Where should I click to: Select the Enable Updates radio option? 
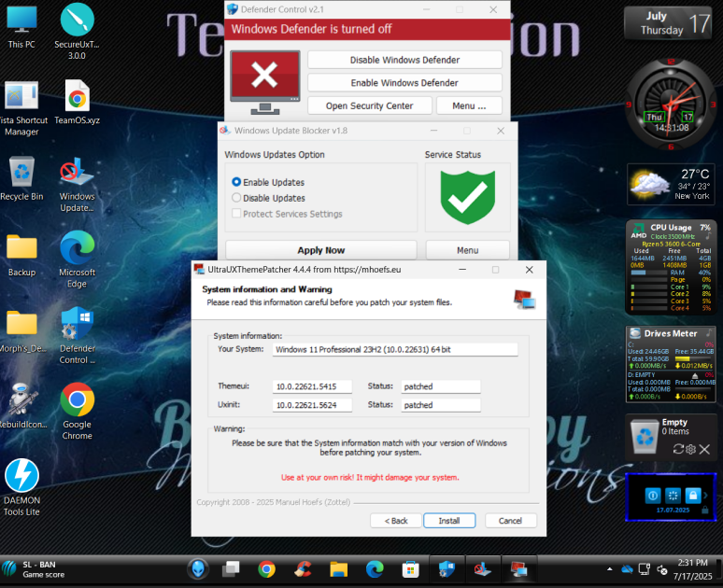[x=268, y=182]
